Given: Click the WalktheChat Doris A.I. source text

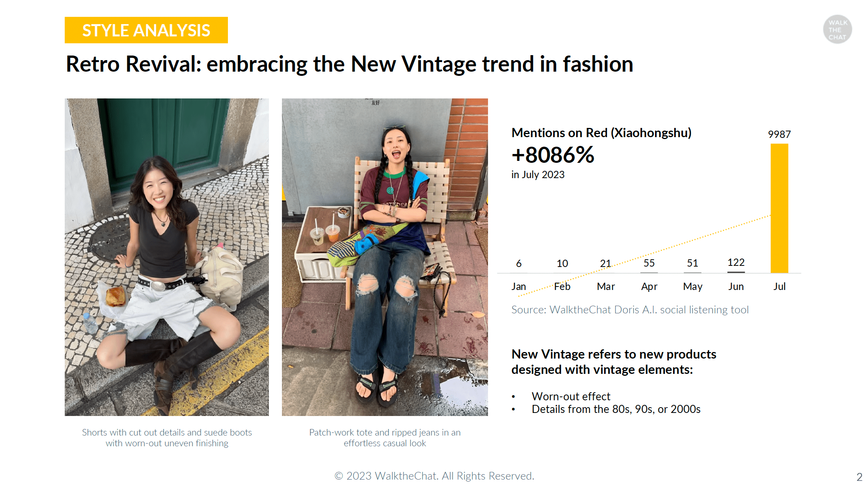Looking at the screenshot, I should (x=630, y=310).
